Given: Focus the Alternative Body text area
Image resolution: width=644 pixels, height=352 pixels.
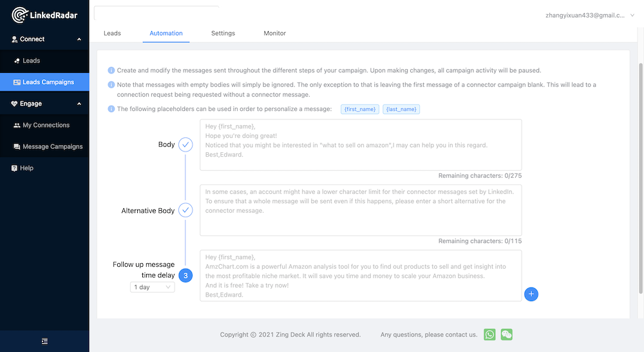Looking at the screenshot, I should [361, 210].
